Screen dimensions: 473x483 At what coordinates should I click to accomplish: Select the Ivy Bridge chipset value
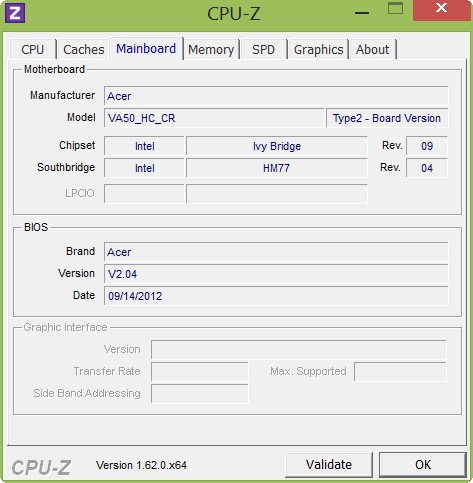(x=277, y=146)
